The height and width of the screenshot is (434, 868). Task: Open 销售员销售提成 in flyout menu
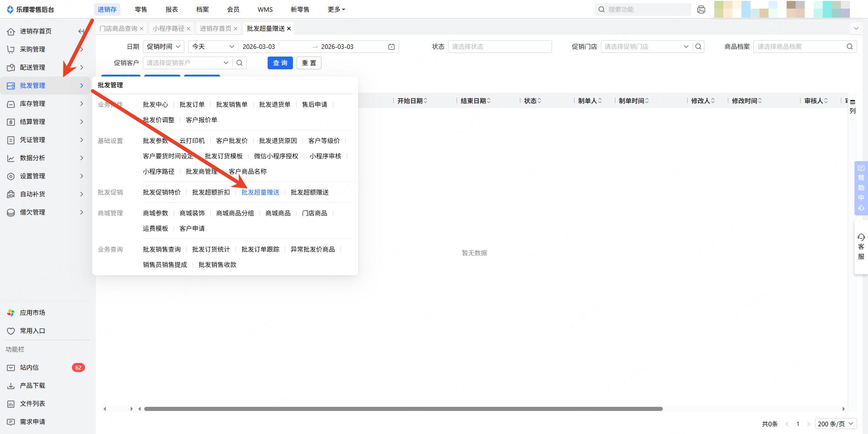point(165,265)
